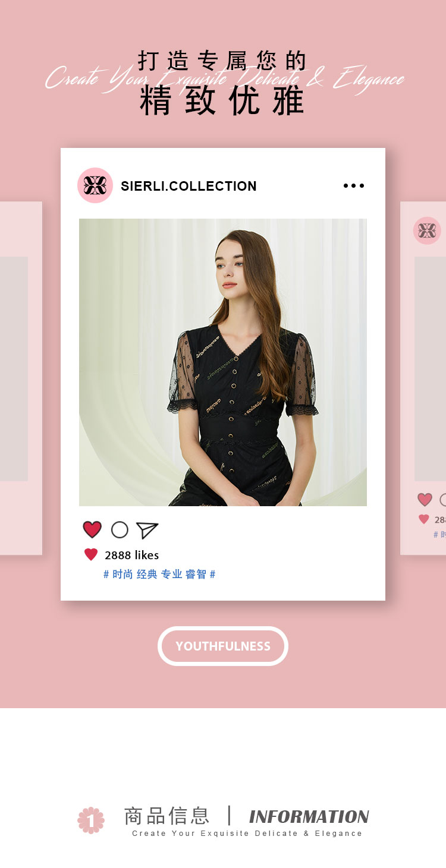This screenshot has height=868, width=446.
Task: Click the 打造专属您的 heading
Action: [223, 61]
